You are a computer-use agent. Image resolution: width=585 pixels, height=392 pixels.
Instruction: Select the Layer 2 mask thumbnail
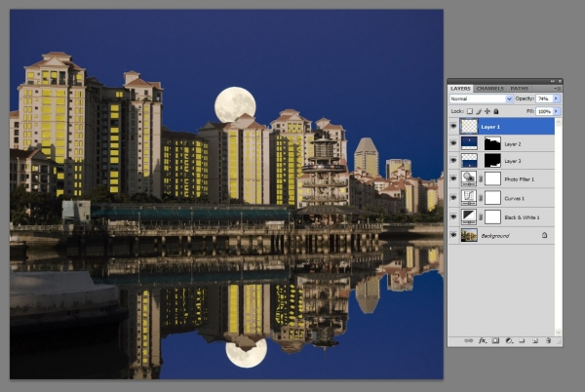point(492,143)
